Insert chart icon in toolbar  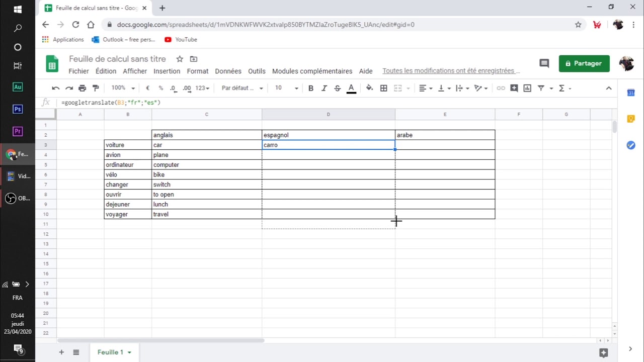click(x=527, y=88)
